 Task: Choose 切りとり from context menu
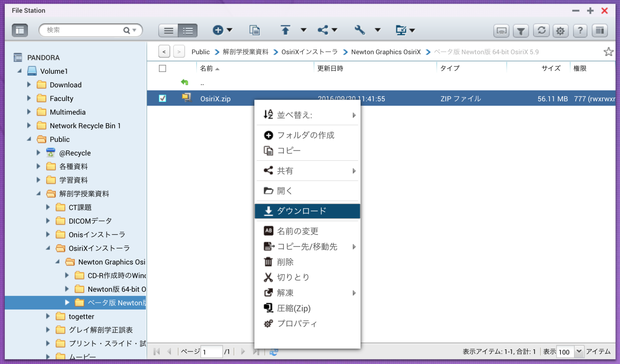coord(307,277)
